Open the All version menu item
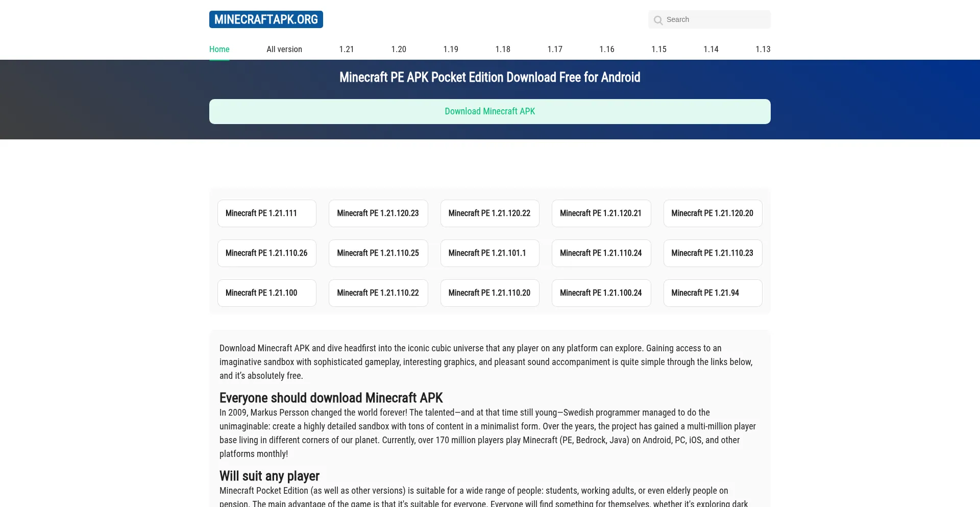 (x=284, y=49)
